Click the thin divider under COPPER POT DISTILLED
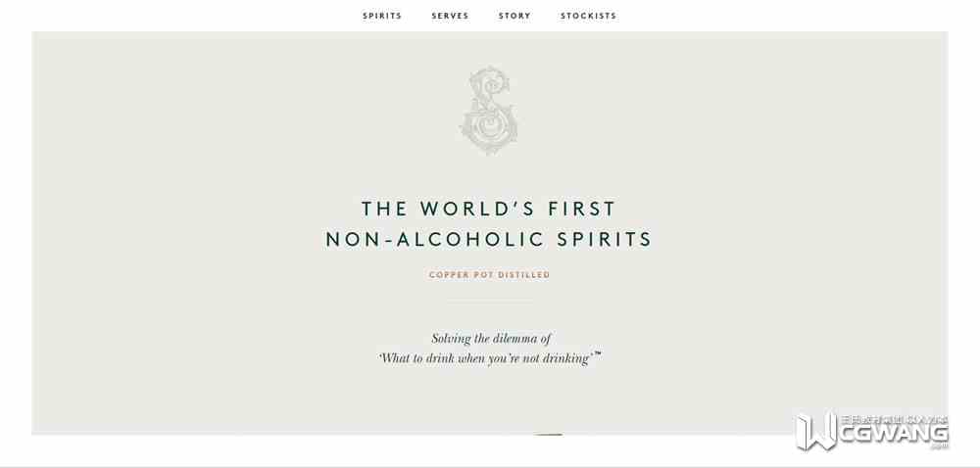 (x=489, y=302)
